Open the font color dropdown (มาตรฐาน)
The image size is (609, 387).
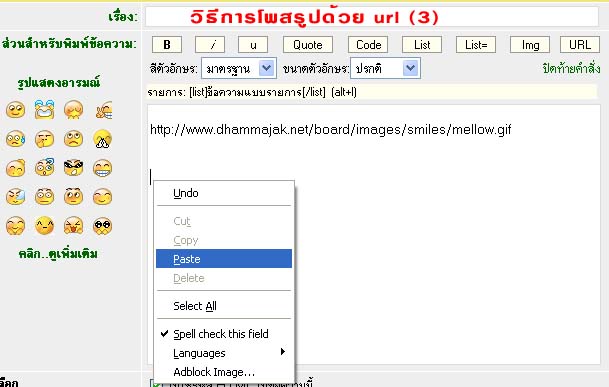(x=239, y=68)
